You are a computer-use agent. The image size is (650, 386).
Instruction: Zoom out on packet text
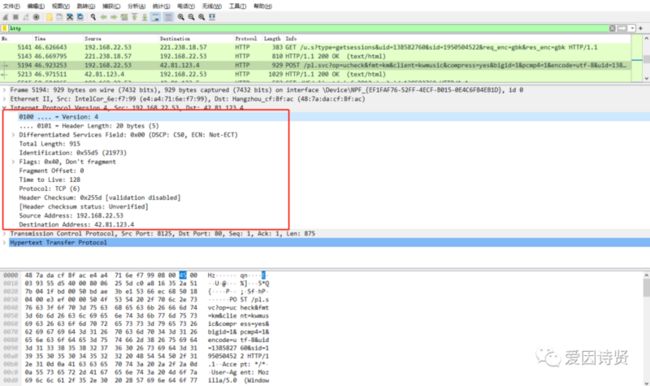click(x=191, y=17)
